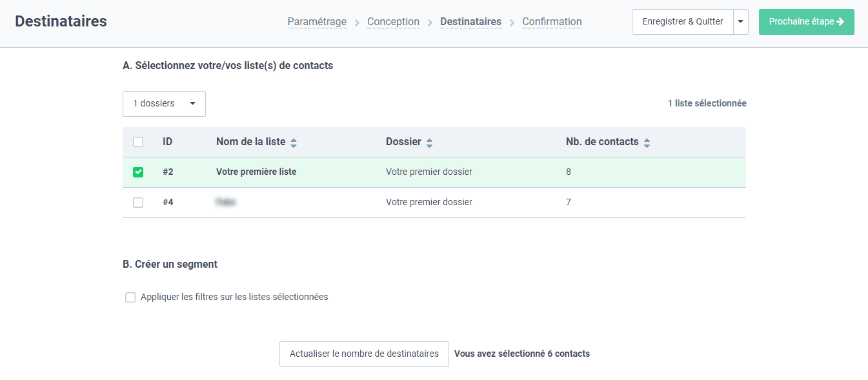Viewport: 868px width, 380px height.
Task: Go to Conception step
Action: point(393,22)
